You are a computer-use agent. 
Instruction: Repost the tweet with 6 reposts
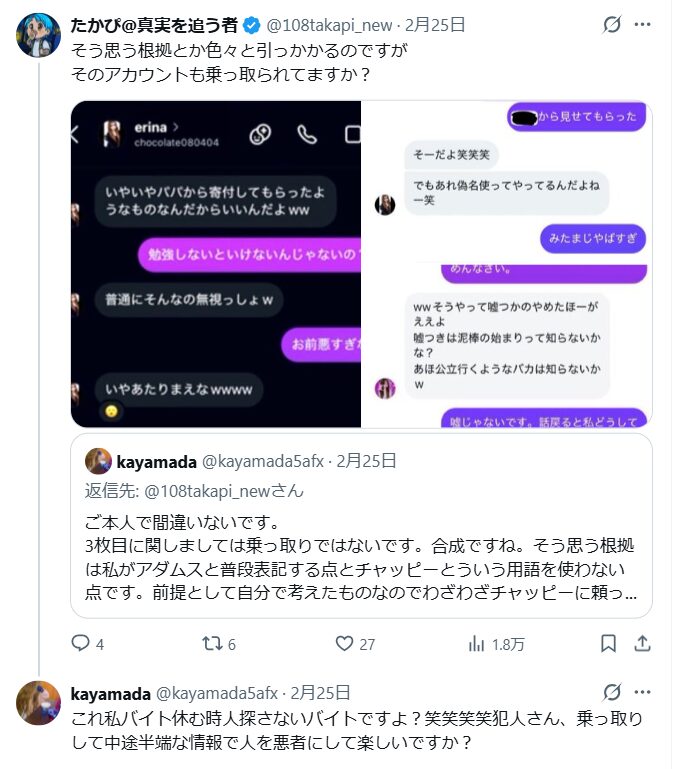click(212, 643)
